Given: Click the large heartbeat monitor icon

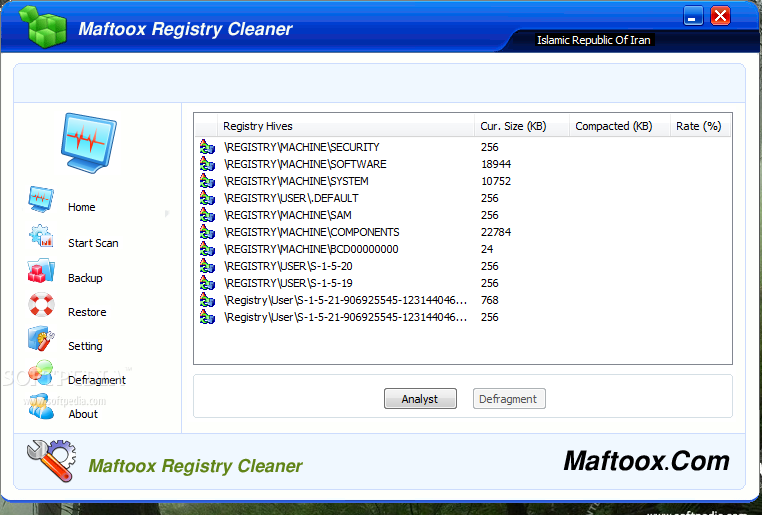Looking at the screenshot, I should click(x=89, y=143).
